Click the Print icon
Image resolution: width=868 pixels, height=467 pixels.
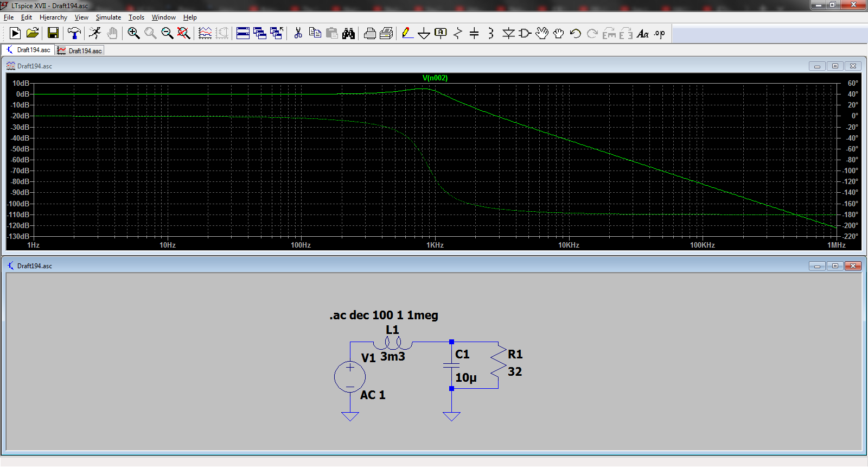tap(369, 33)
